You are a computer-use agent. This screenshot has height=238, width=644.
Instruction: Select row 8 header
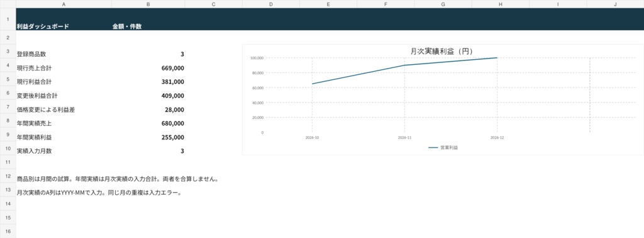pyautogui.click(x=8, y=120)
